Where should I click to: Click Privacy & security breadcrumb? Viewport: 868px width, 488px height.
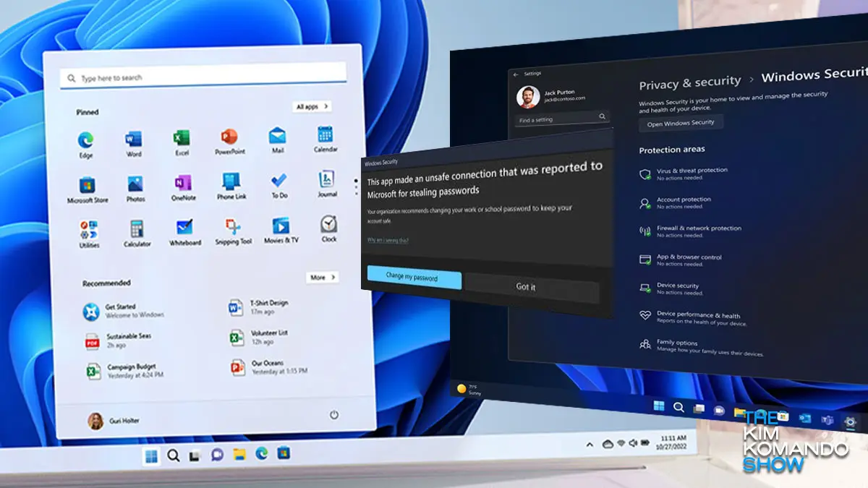(x=690, y=82)
